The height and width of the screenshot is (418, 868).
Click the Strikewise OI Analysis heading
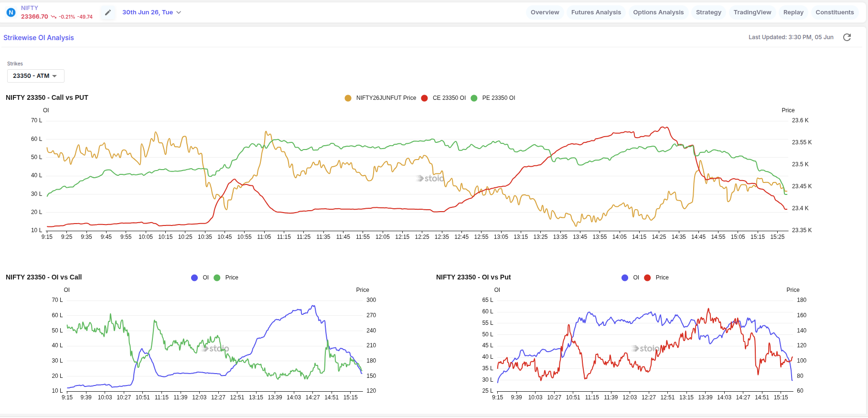pyautogui.click(x=39, y=38)
